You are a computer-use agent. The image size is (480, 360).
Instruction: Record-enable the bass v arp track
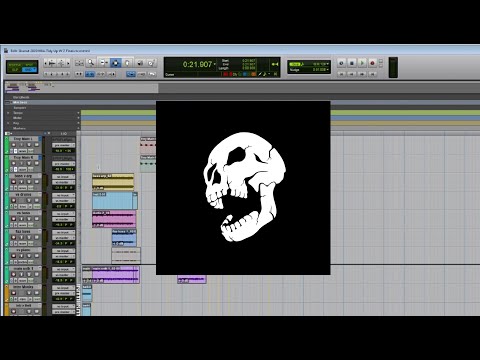14,182
